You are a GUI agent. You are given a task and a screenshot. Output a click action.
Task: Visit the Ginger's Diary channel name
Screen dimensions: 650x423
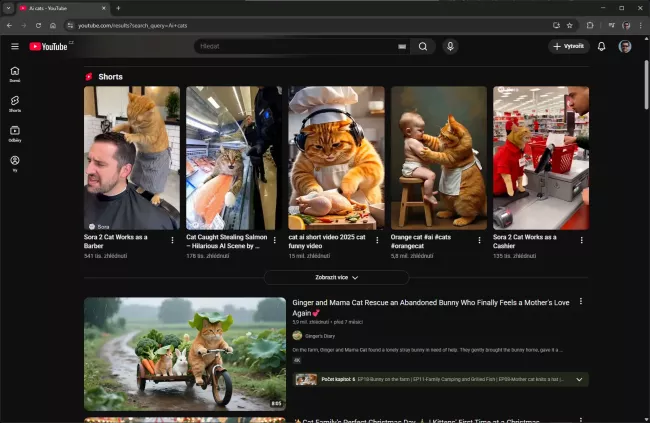(320, 336)
